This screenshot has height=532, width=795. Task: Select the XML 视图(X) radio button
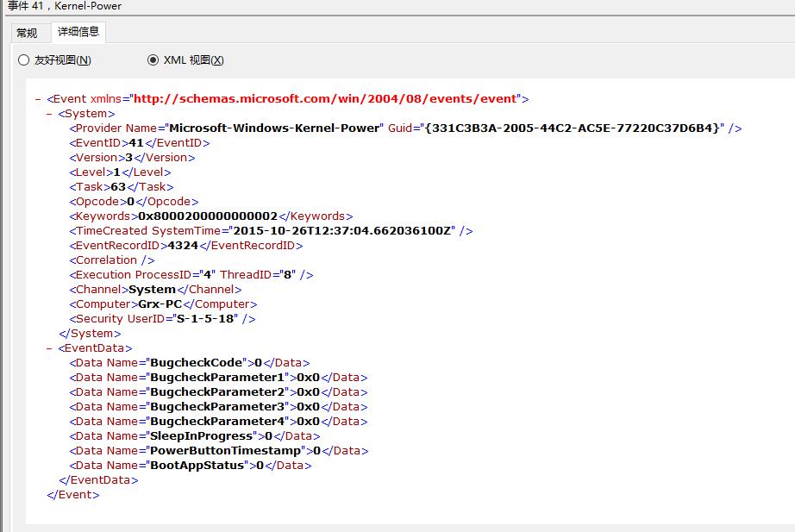185,59
